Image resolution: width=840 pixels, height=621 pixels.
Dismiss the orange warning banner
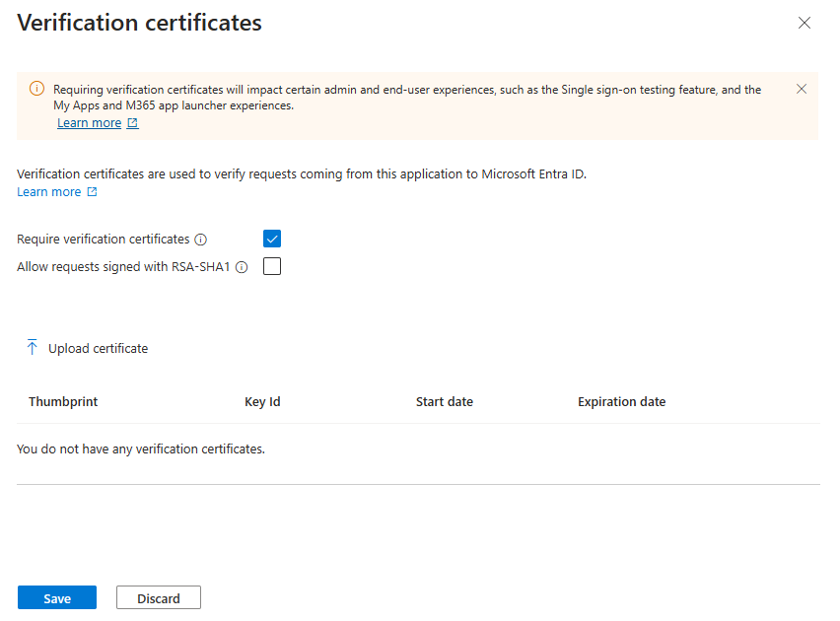[802, 89]
